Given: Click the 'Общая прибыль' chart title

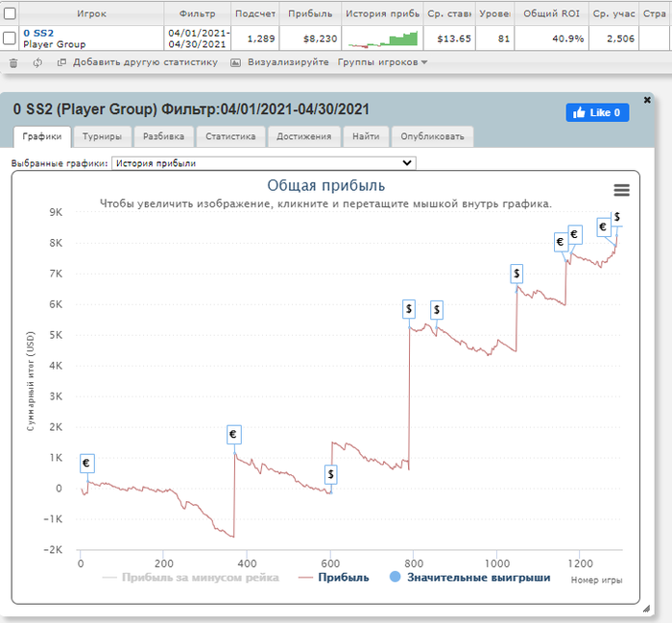Looking at the screenshot, I should pos(326,185).
